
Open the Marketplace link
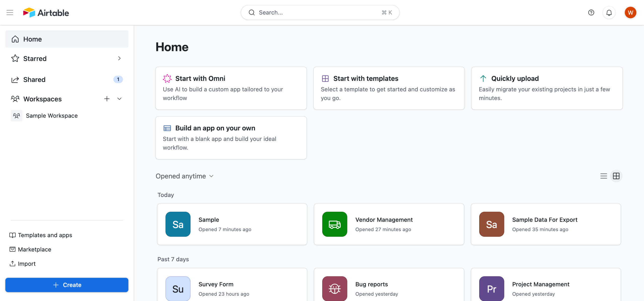34,249
